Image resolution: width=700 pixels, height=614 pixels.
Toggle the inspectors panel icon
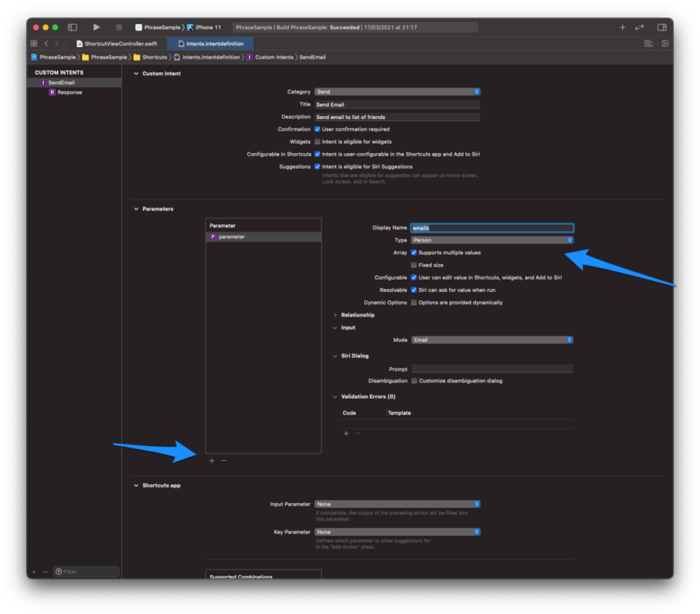[662, 27]
